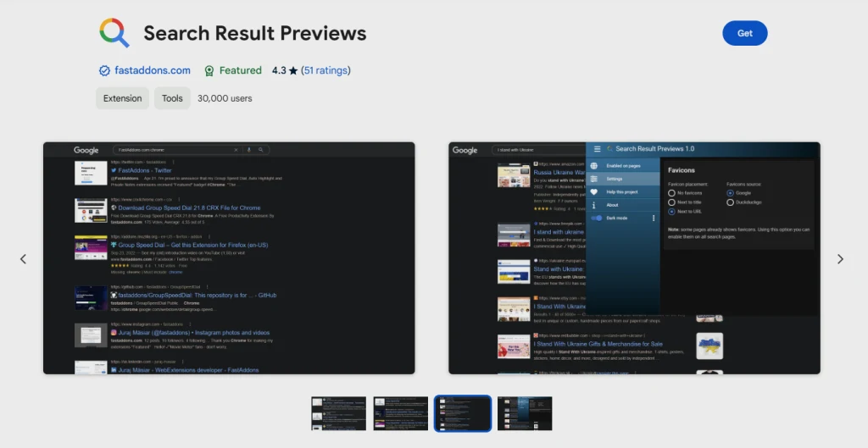The width and height of the screenshot is (868, 448).
Task: Click the globe icon beside Enabled on pages
Action: (594, 166)
